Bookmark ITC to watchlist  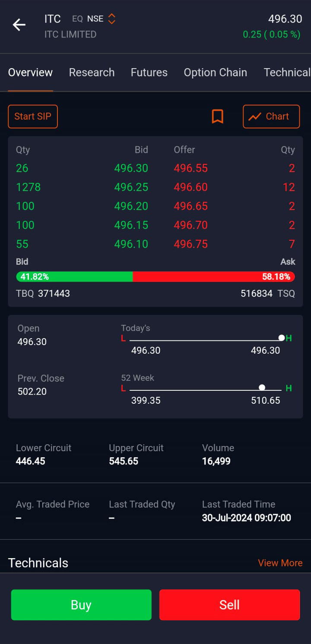point(217,116)
